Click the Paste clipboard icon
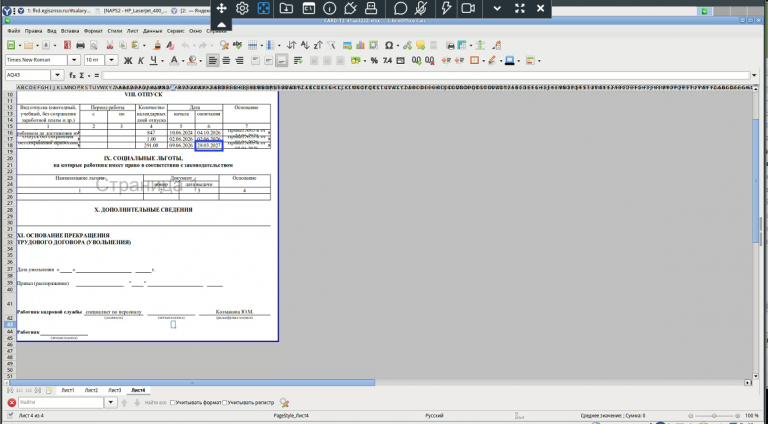This screenshot has width=768, height=424. pyautogui.click(x=135, y=45)
